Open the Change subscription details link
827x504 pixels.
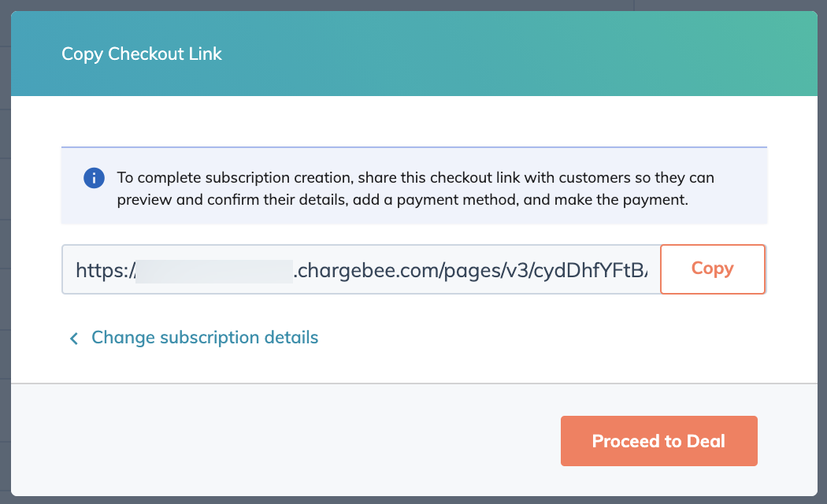205,338
